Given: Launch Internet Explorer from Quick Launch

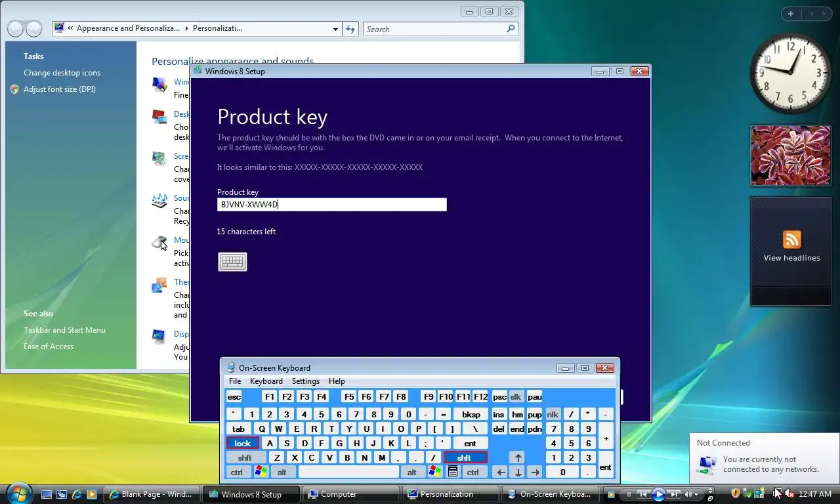Looking at the screenshot, I should (x=77, y=494).
